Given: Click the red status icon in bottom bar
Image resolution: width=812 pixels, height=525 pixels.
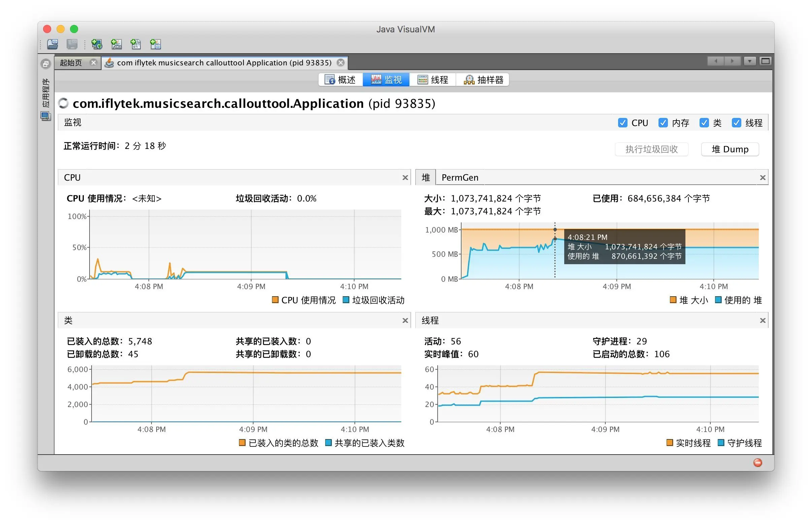Looking at the screenshot, I should tap(757, 462).
